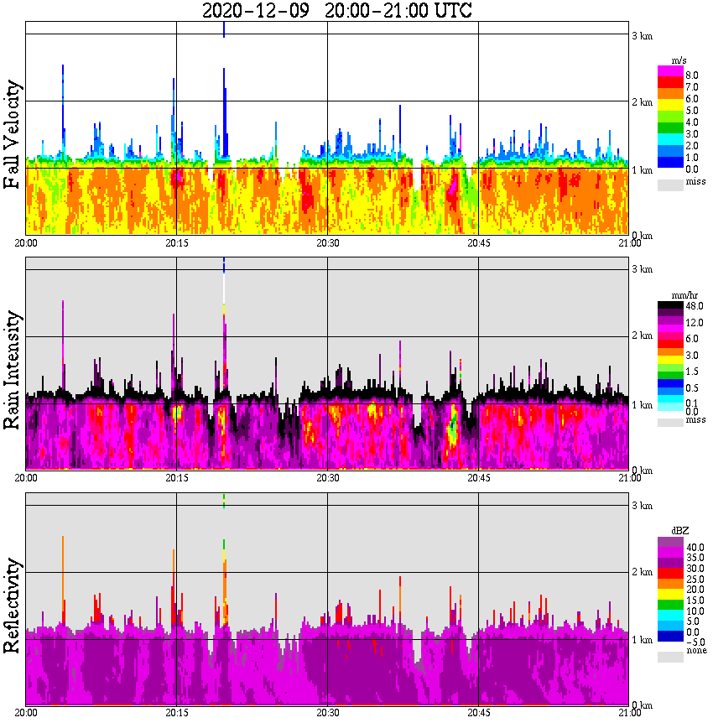Viewport: 713px width, 728px height.
Task: Pick the orange swatch in the mm/hr legend
Action: (670, 352)
